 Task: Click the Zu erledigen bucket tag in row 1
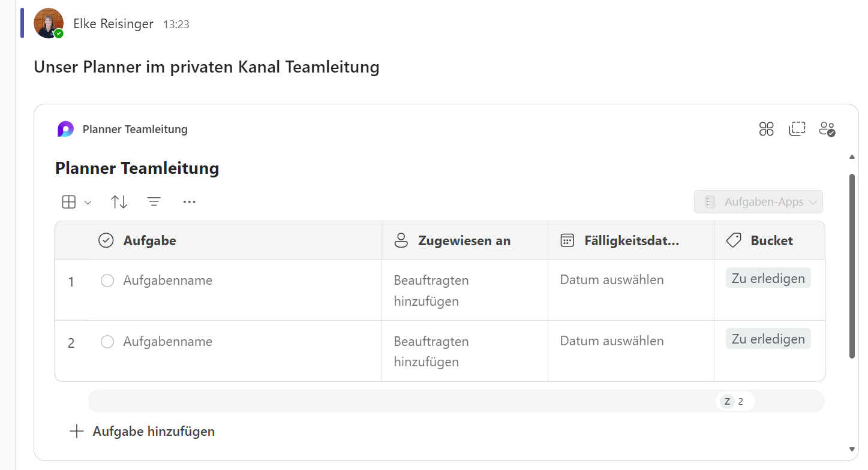point(768,278)
